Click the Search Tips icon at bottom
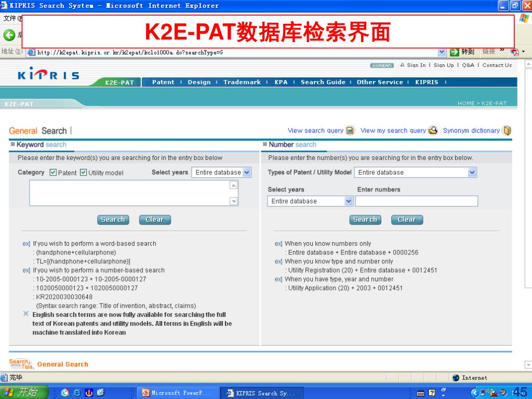 21,364
